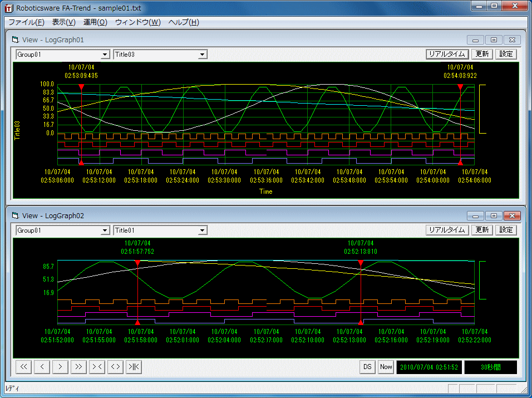Click 更新 button in LogGraph02
The width and height of the screenshot is (532, 398).
point(482,230)
